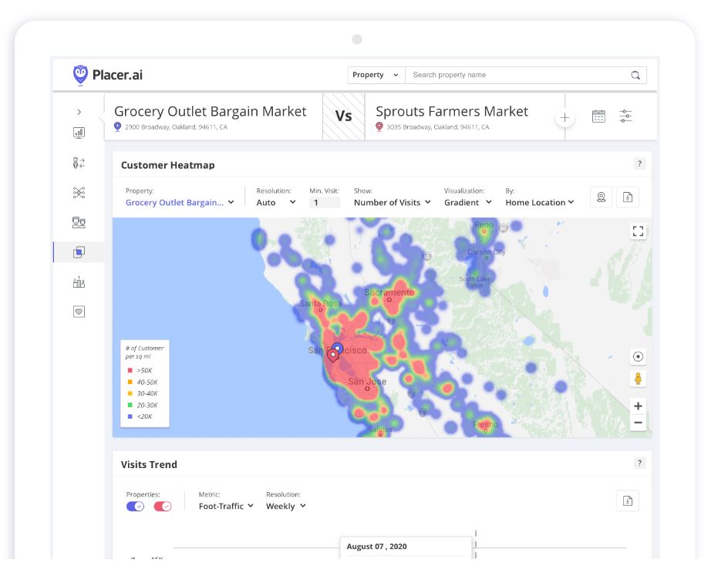Click the green 20-30K legend swatch
This screenshot has width=728, height=583.
(x=130, y=405)
